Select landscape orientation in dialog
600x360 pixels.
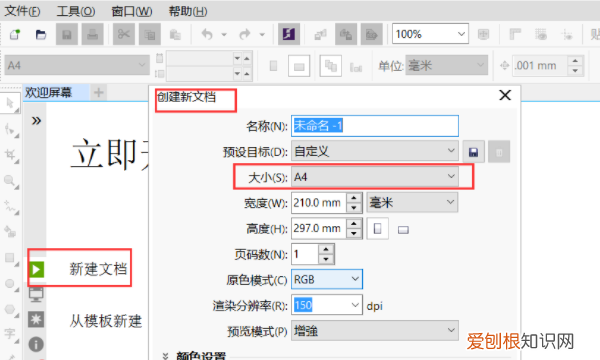pos(403,230)
